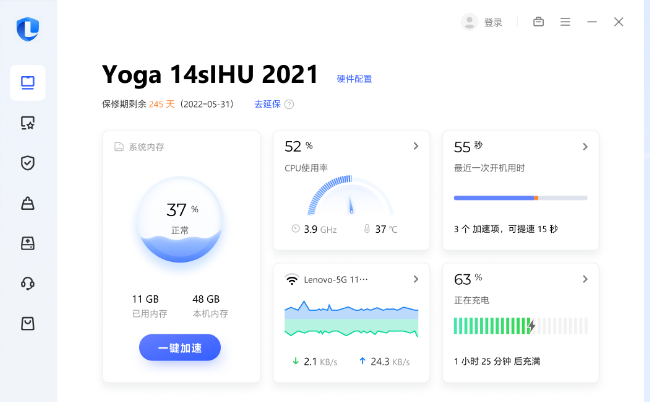
Task: Expand the boot time 55 秒 card chevron
Action: click(x=585, y=147)
